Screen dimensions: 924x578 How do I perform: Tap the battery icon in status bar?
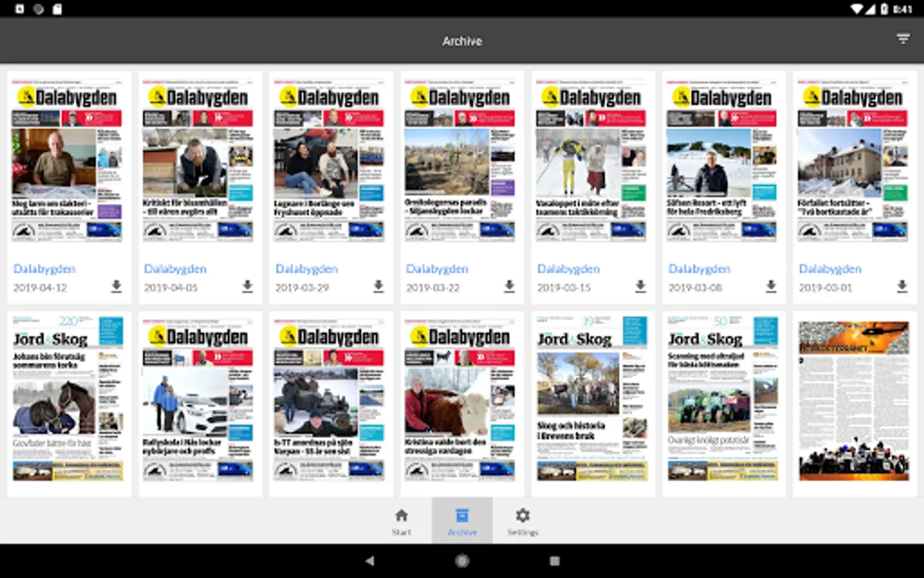[x=884, y=9]
